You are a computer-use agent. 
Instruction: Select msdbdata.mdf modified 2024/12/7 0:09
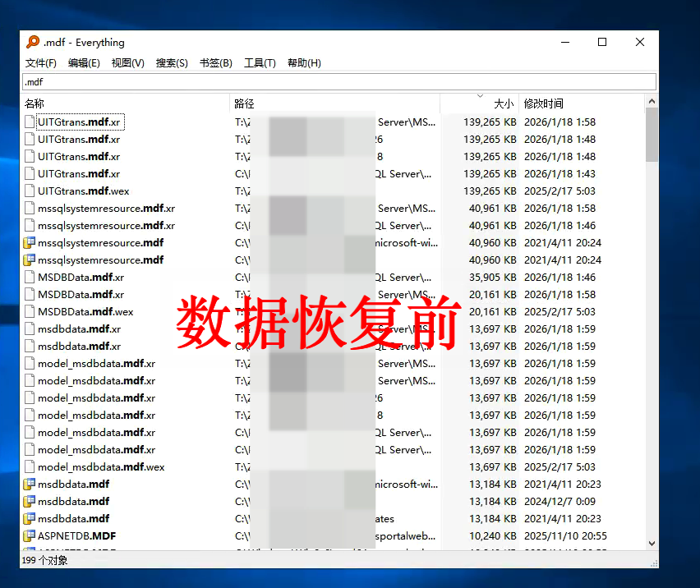74,502
